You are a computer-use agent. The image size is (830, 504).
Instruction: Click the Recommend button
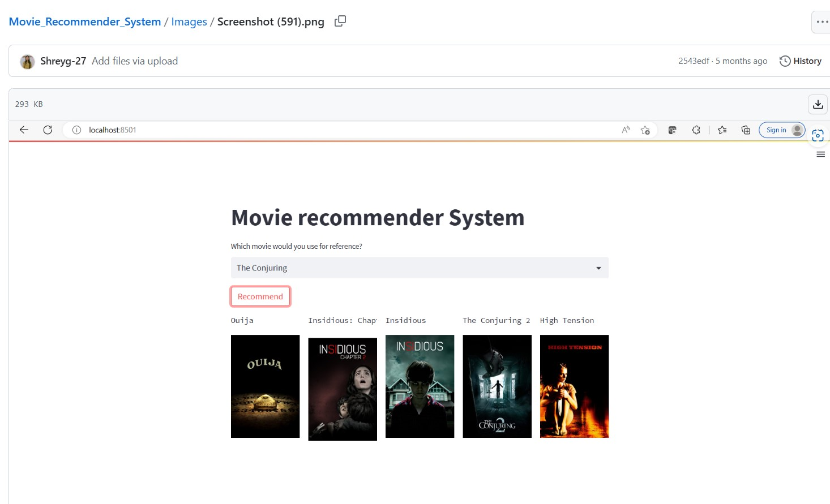[x=260, y=296]
